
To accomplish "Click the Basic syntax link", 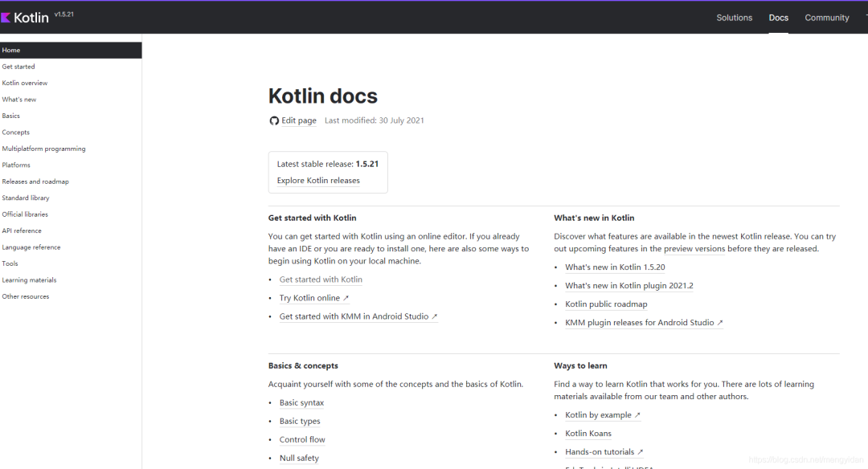I will coord(301,402).
